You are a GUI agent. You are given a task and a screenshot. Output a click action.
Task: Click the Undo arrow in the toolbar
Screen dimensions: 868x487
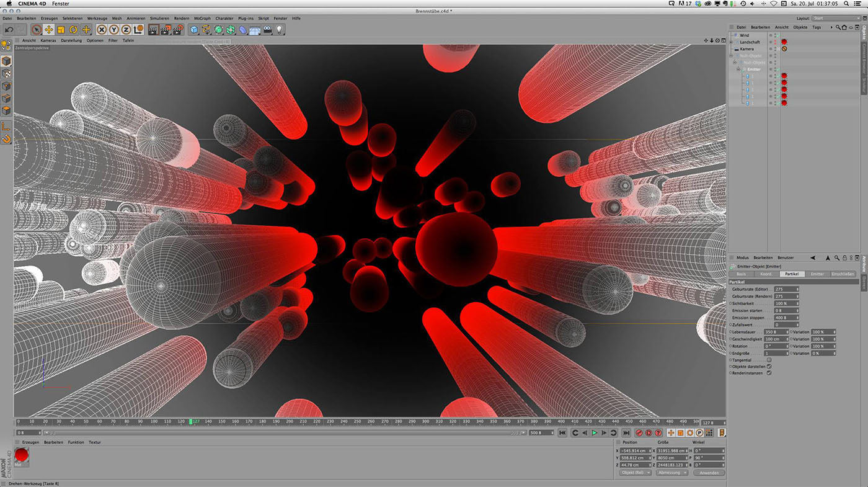[x=9, y=29]
